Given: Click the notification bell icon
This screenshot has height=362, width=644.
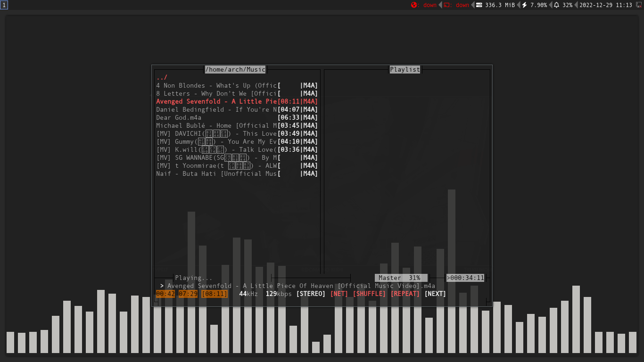Looking at the screenshot, I should click(x=557, y=5).
